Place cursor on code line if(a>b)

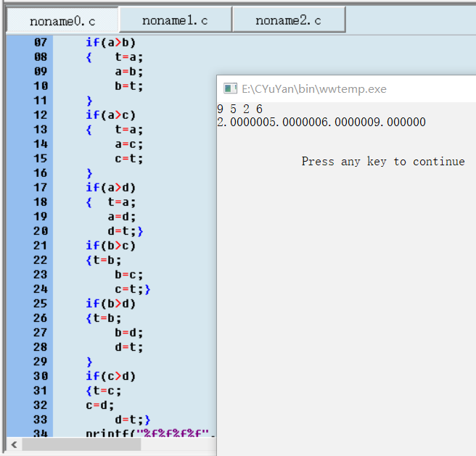pyautogui.click(x=110, y=43)
